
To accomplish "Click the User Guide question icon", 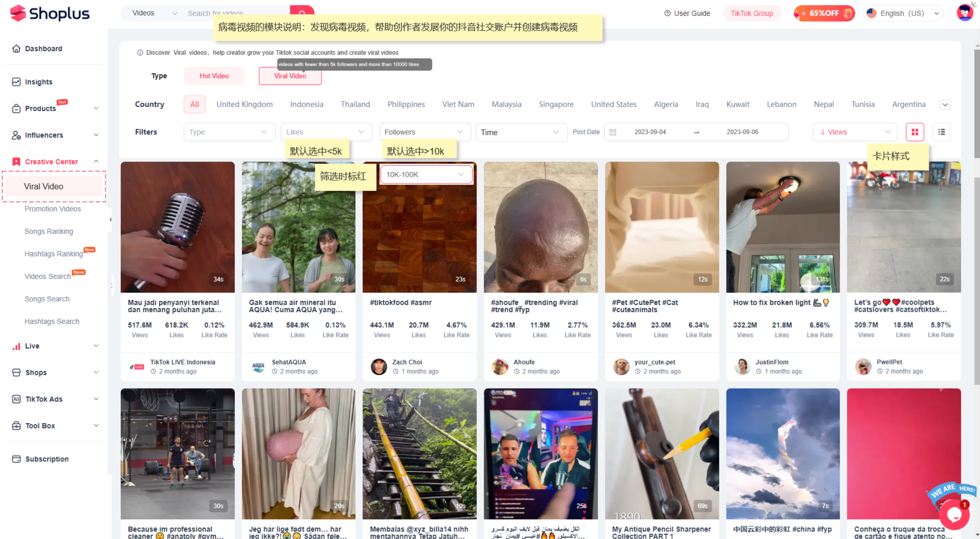I will coord(667,13).
